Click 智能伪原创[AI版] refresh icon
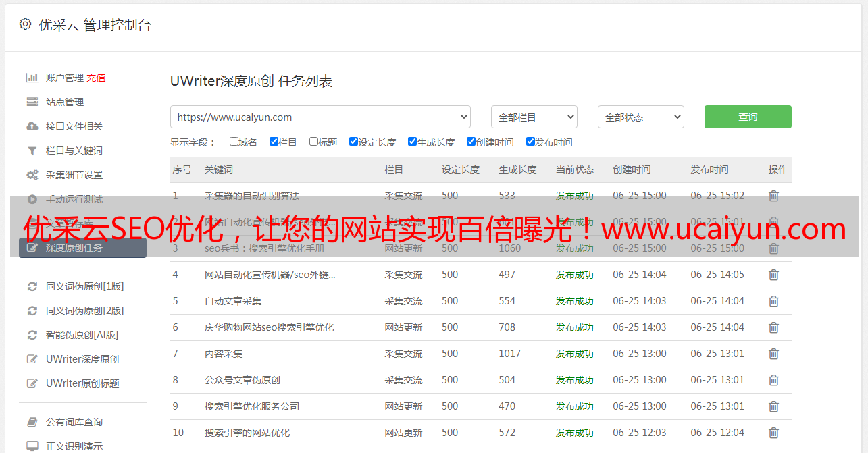This screenshot has width=868, height=453. [x=32, y=335]
